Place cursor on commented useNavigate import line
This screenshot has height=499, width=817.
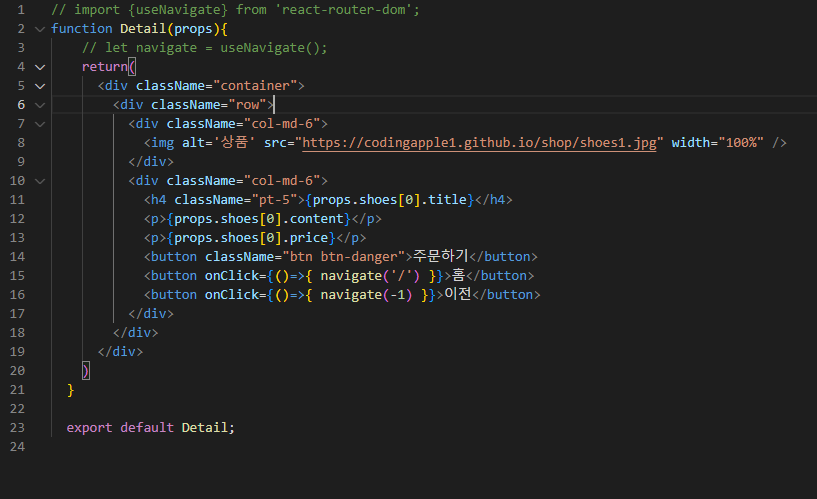[235, 10]
